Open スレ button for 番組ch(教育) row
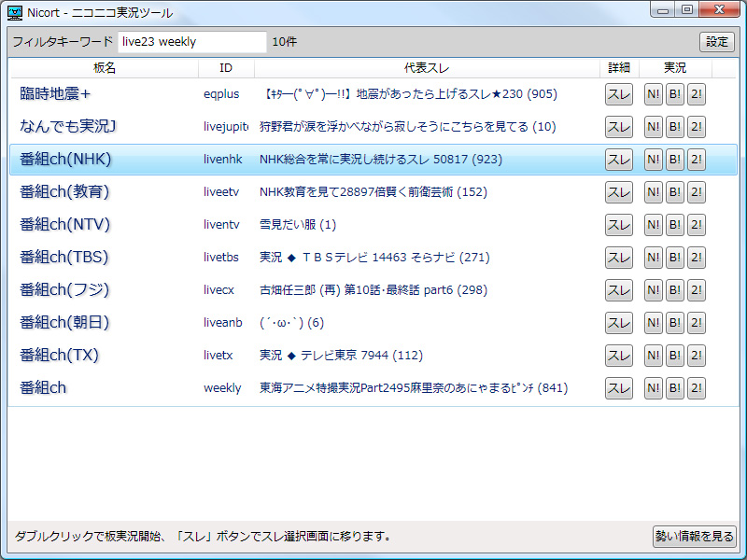Image resolution: width=747 pixels, height=560 pixels. (x=619, y=192)
